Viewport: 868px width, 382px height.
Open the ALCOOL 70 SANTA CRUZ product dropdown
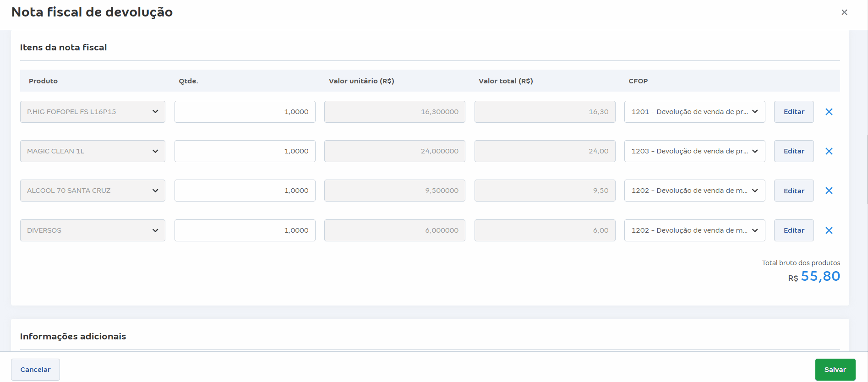tap(93, 191)
